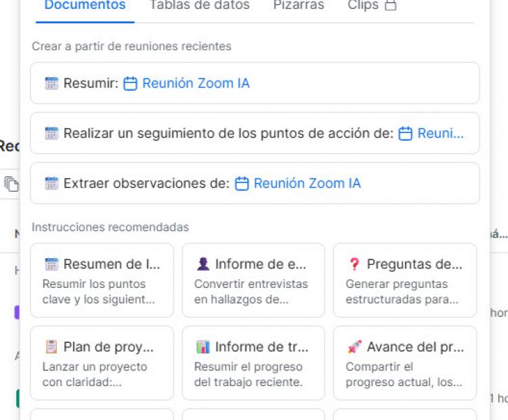
Task: Click the person icon on Informe de e... card
Action: point(203,264)
